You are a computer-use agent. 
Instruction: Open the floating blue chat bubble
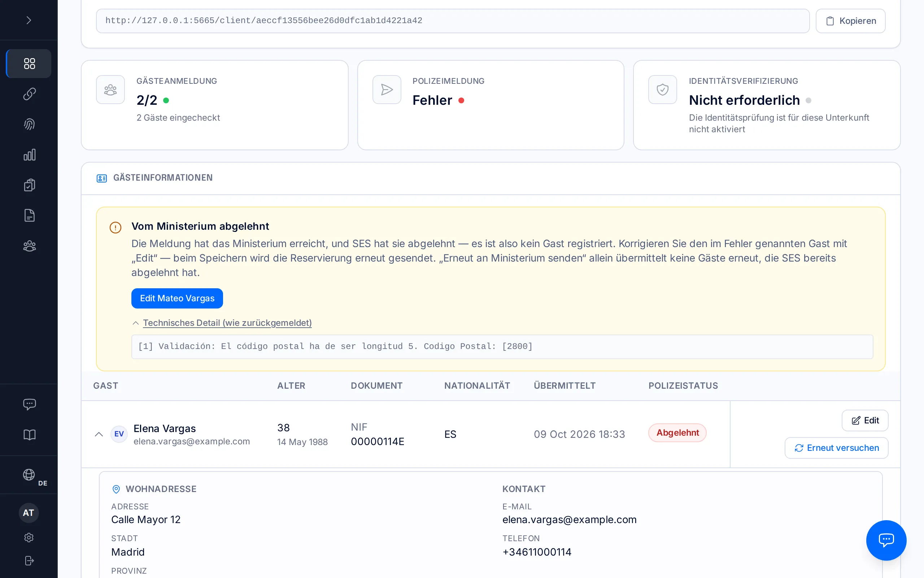886,540
